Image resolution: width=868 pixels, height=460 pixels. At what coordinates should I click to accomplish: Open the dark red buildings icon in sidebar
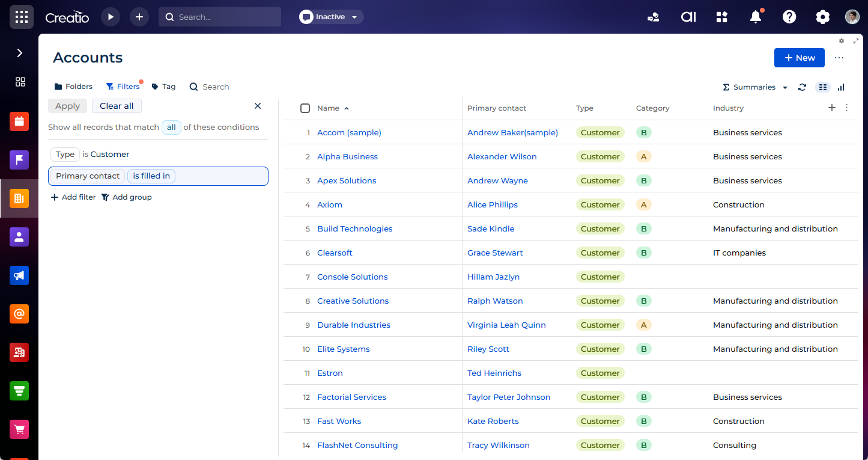pos(19,352)
